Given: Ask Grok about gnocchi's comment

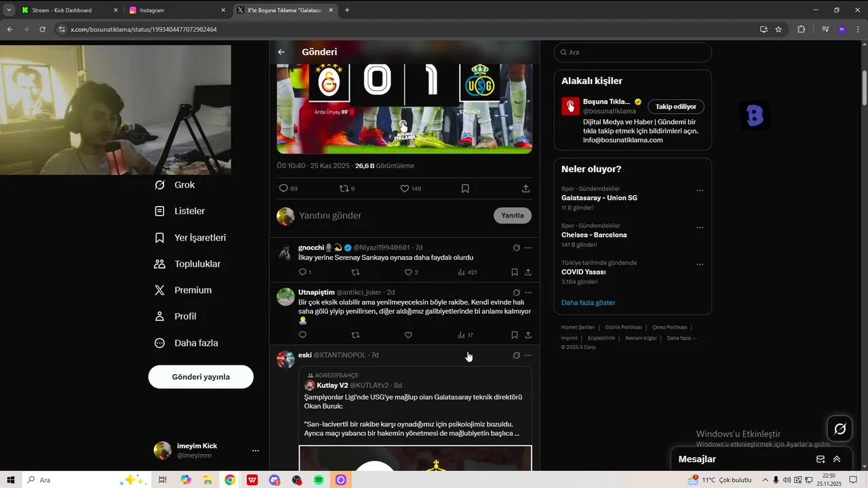Looking at the screenshot, I should pyautogui.click(x=516, y=247).
